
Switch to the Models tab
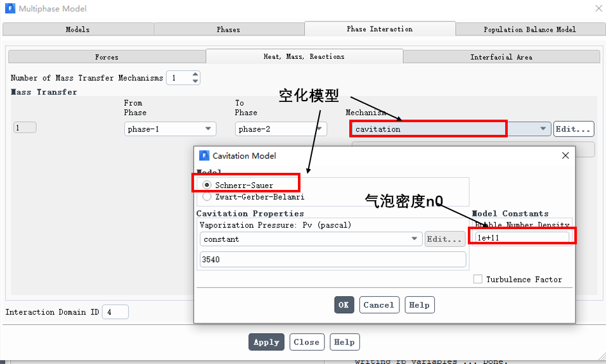pyautogui.click(x=78, y=29)
